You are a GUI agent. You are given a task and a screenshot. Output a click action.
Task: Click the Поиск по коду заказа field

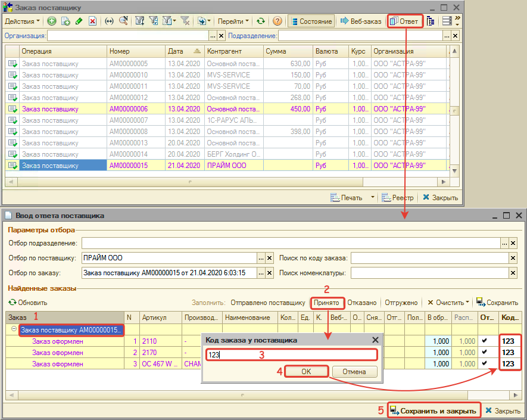(x=429, y=258)
